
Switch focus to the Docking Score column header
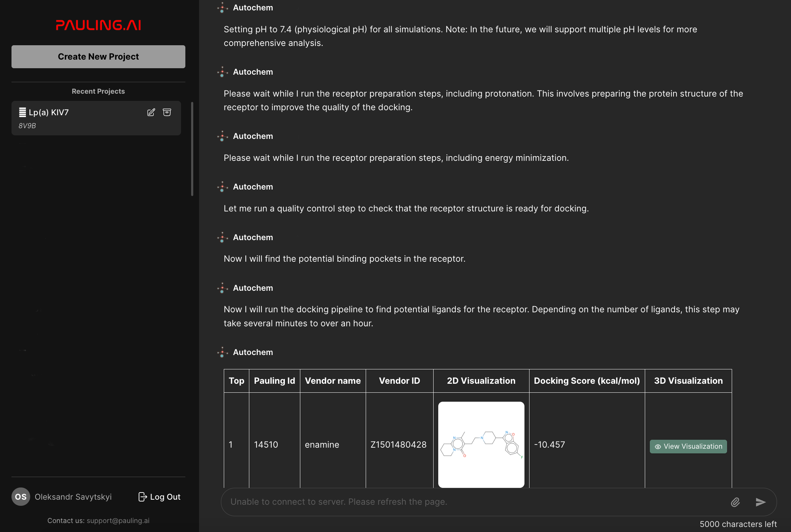tap(587, 381)
